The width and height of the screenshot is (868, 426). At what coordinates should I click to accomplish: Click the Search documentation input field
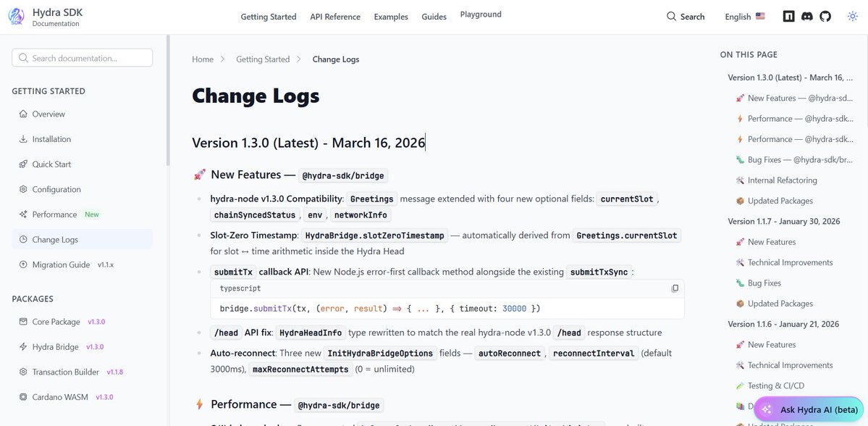82,58
